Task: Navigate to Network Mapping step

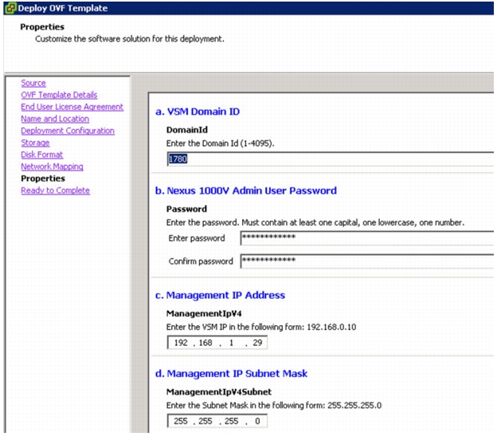Action: (x=52, y=167)
